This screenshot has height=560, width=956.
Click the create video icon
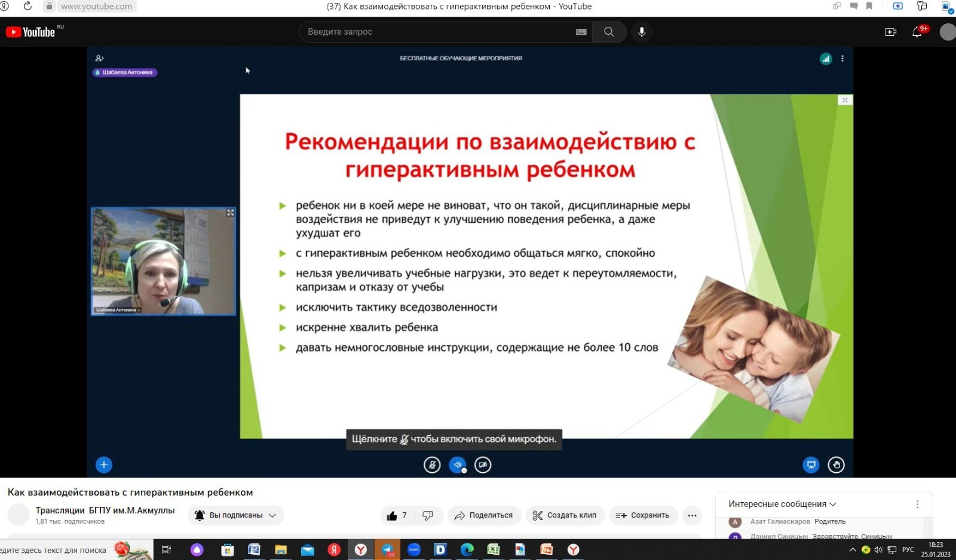point(890,32)
